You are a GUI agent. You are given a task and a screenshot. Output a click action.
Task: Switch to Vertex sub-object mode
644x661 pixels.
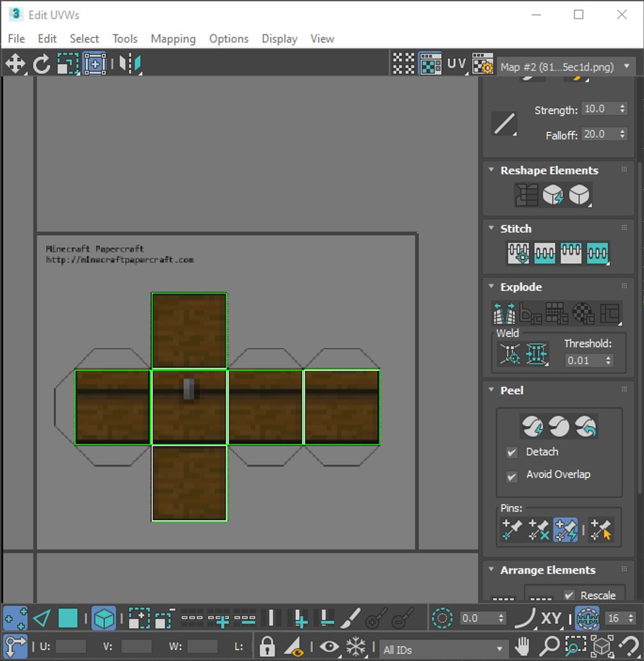[x=15, y=618]
